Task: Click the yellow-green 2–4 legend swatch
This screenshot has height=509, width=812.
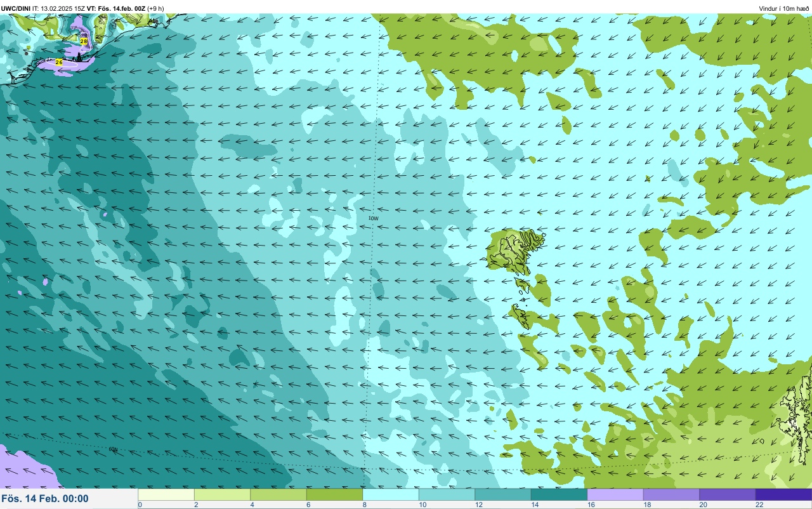Action: 222,494
